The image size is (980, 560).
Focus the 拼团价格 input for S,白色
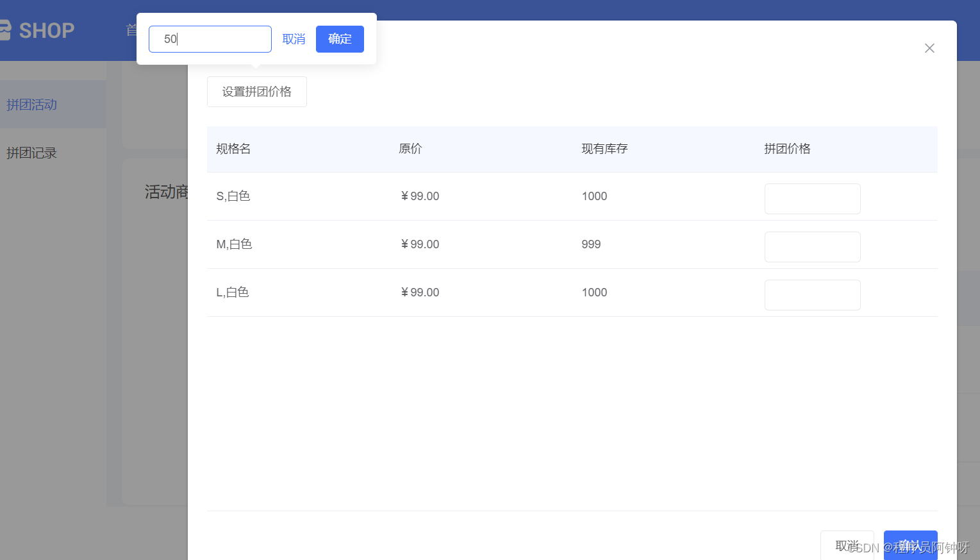point(813,199)
